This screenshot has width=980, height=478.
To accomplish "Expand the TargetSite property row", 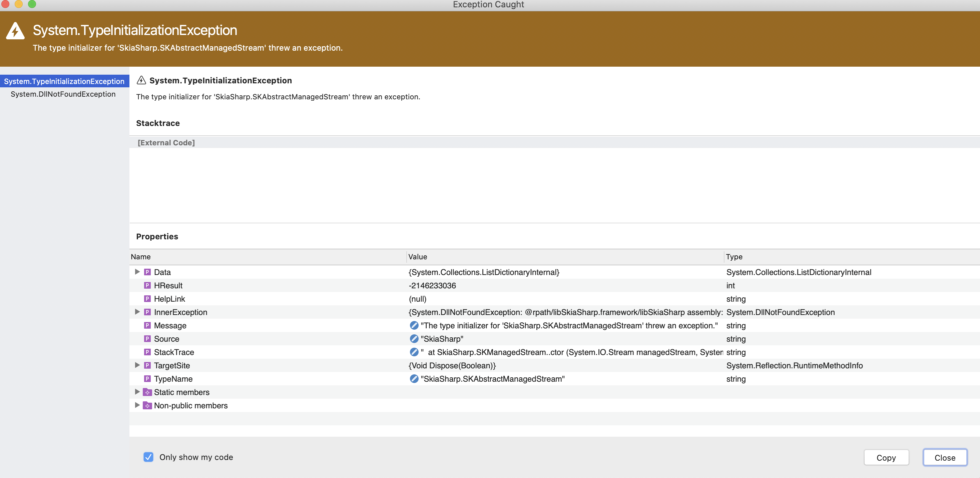I will (x=137, y=365).
